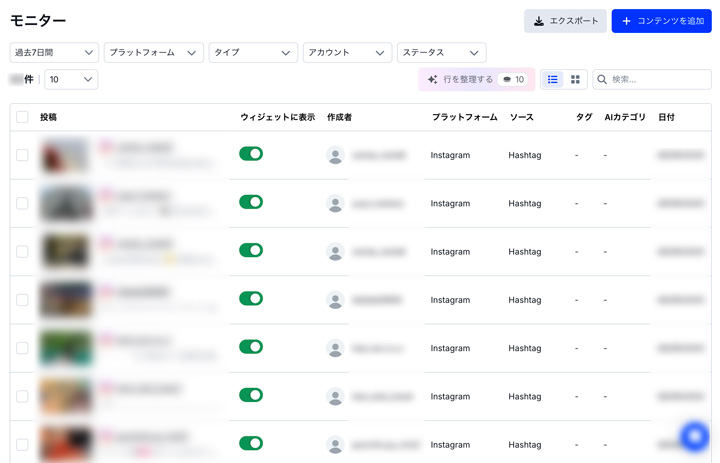This screenshot has width=720, height=463.
Task: Click the author avatar in third row
Action: pyautogui.click(x=335, y=252)
